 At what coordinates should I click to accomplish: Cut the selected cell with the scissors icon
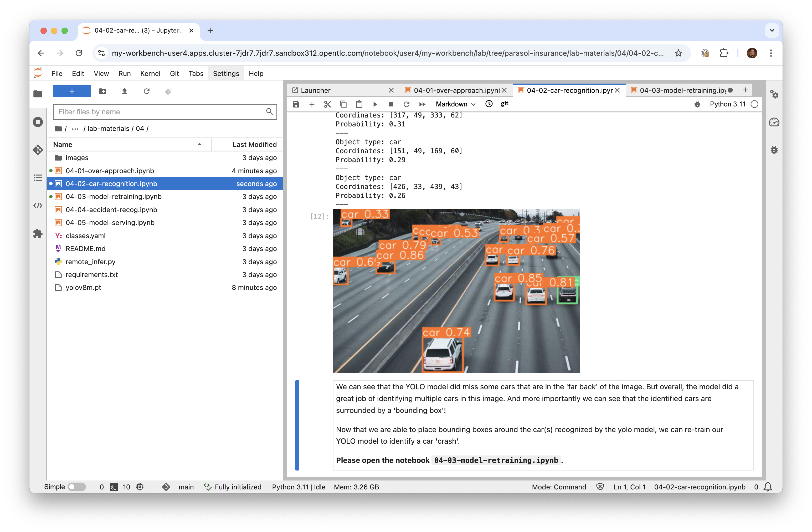pos(327,104)
